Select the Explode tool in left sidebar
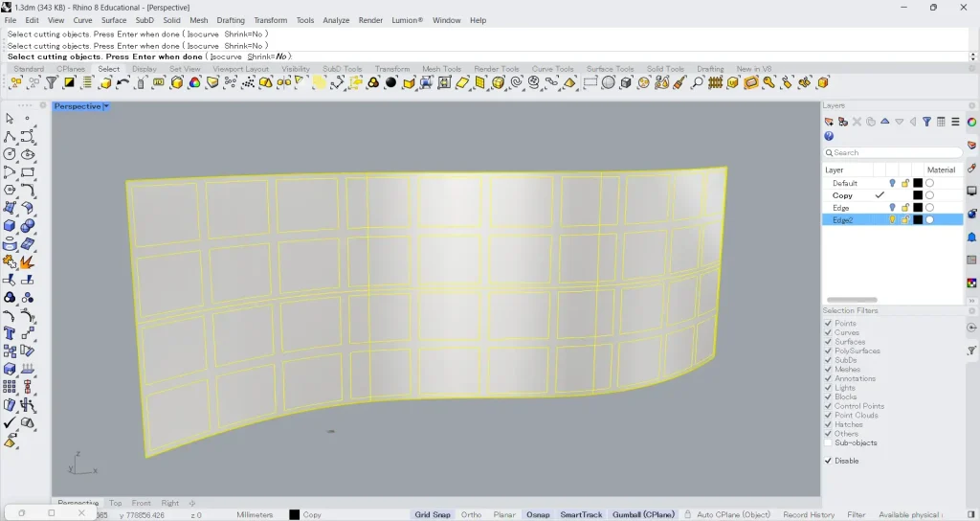 tap(27, 262)
